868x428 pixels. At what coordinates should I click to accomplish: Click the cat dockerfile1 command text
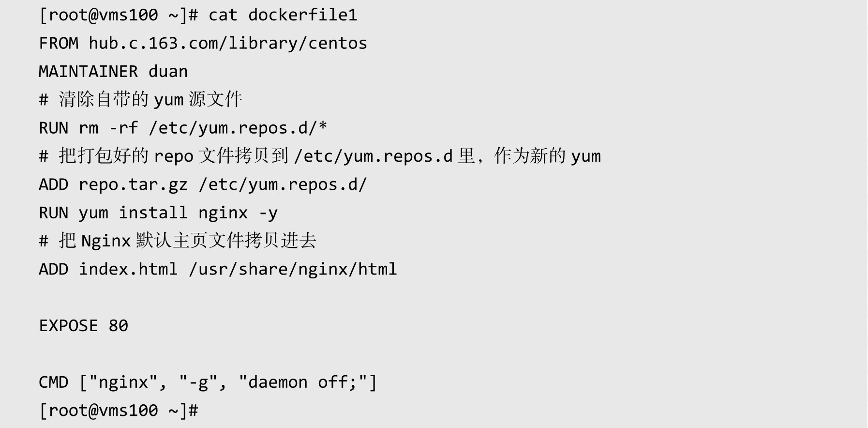tap(283, 15)
